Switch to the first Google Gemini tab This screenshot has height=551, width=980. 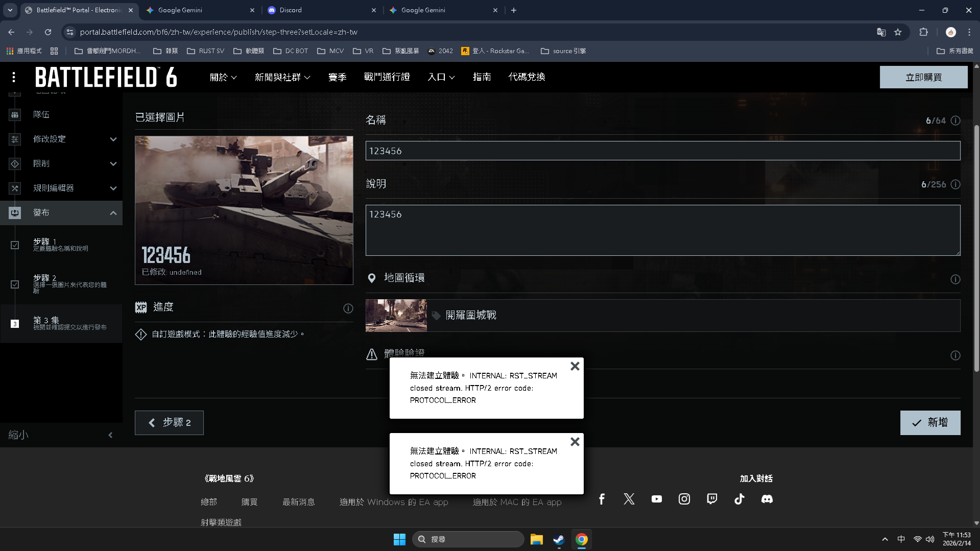pos(200,10)
